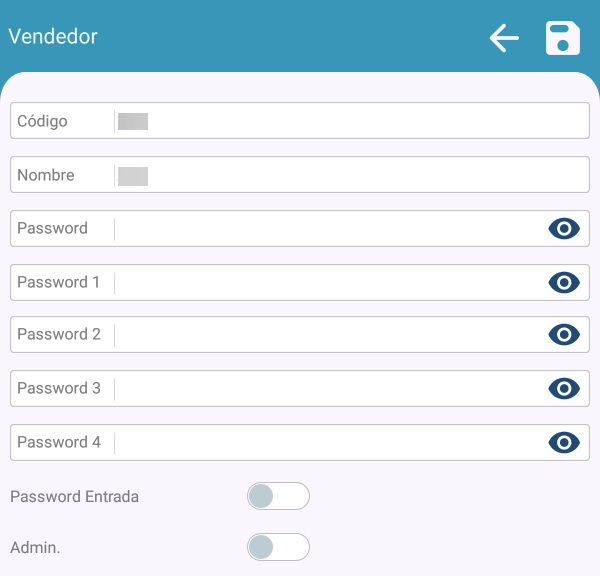Click the Código field label
This screenshot has height=576, width=600.
tap(42, 121)
